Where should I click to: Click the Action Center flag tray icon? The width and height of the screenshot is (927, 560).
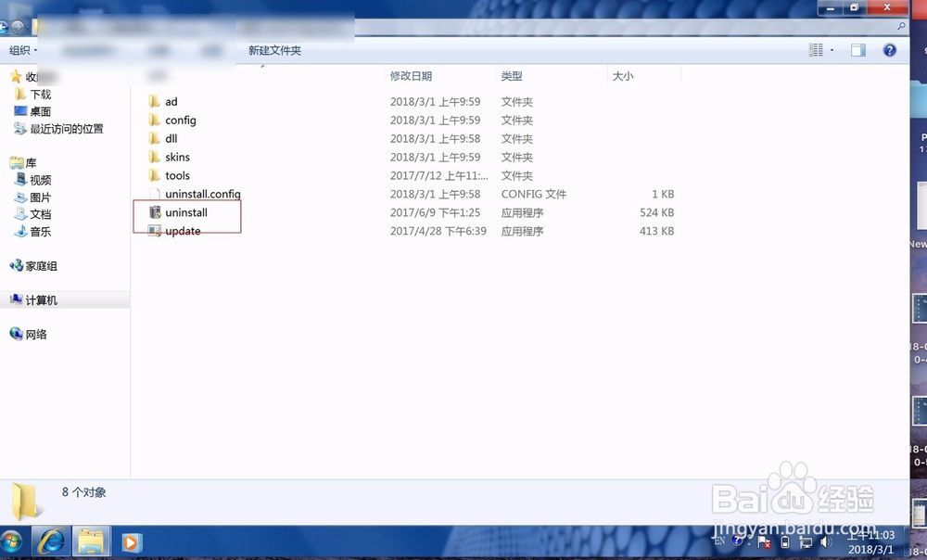coord(764,541)
